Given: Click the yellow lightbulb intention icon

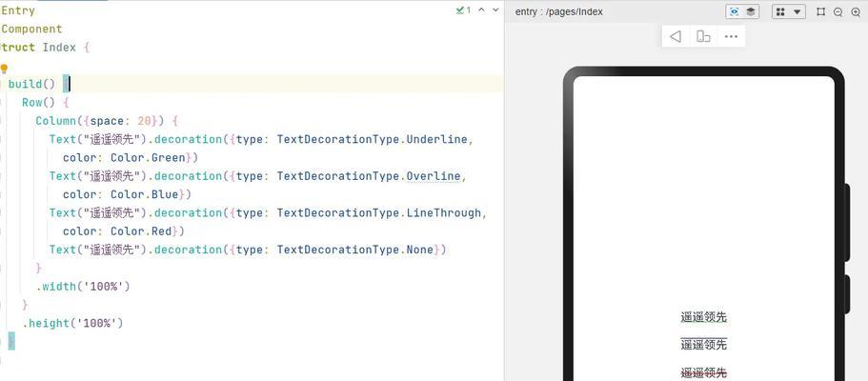Looking at the screenshot, I should point(4,70).
